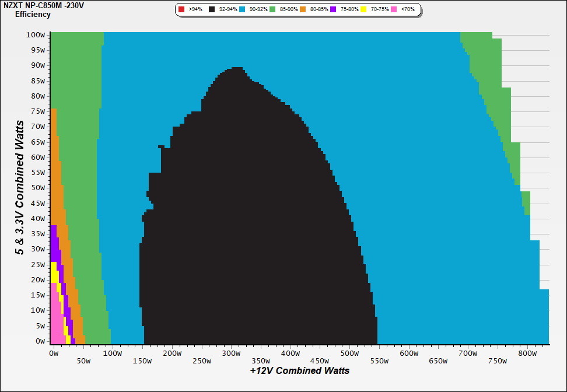
Task: Click the red >94% legend swatch
Action: (181, 10)
